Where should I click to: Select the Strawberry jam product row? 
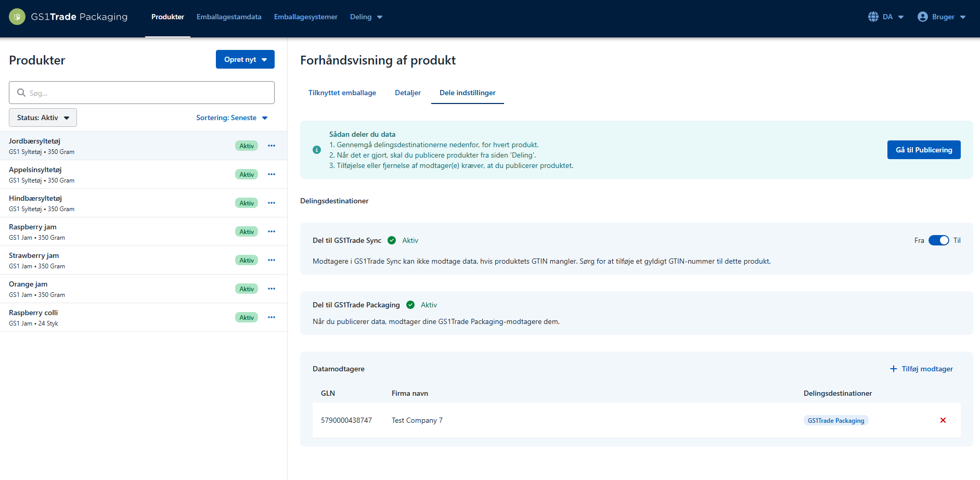(144, 260)
